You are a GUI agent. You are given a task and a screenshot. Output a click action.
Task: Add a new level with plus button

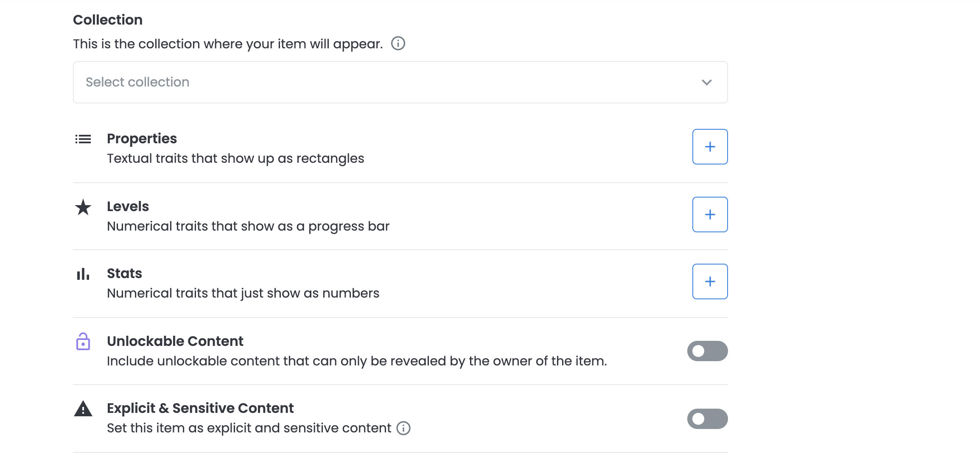pyautogui.click(x=710, y=214)
